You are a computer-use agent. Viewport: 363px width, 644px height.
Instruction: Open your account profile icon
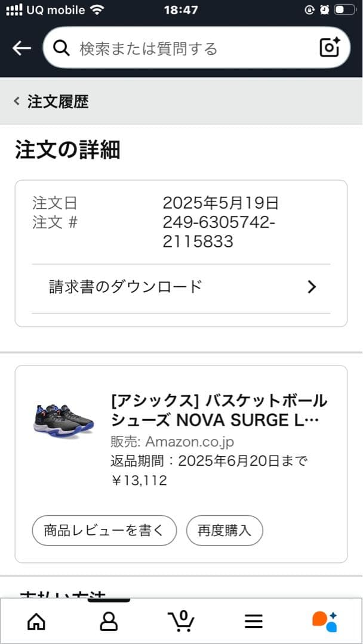point(109,621)
